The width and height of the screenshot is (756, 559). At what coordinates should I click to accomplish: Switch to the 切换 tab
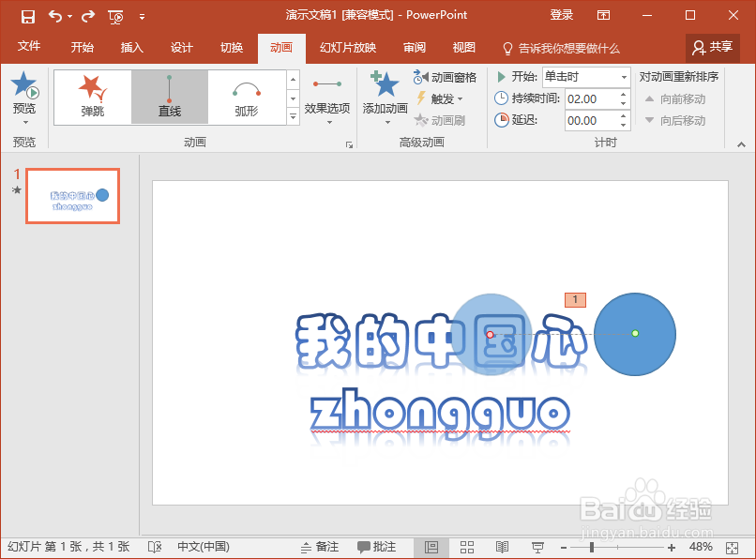232,47
